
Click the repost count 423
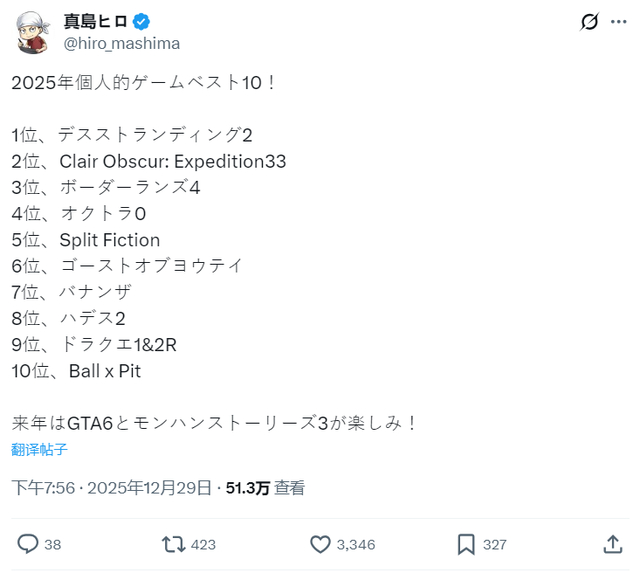(203, 545)
